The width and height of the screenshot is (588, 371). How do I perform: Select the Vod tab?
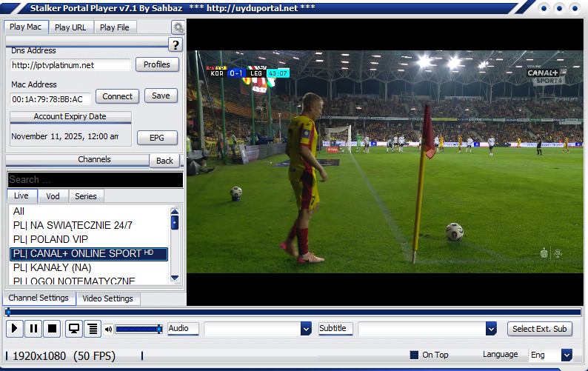pos(53,196)
